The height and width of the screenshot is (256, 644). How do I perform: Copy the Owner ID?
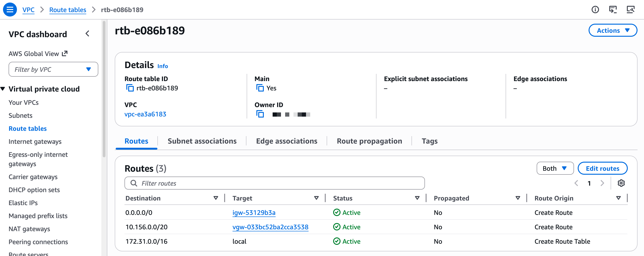pyautogui.click(x=260, y=114)
